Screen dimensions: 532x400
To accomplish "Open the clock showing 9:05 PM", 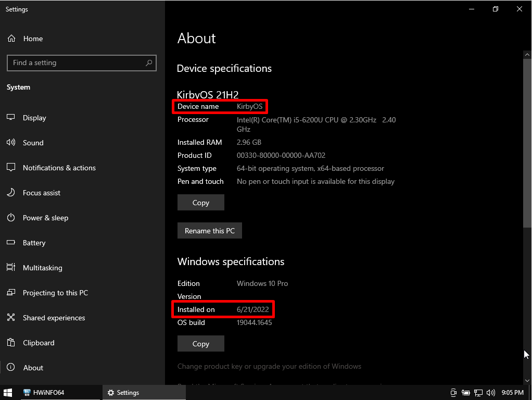I will point(512,393).
